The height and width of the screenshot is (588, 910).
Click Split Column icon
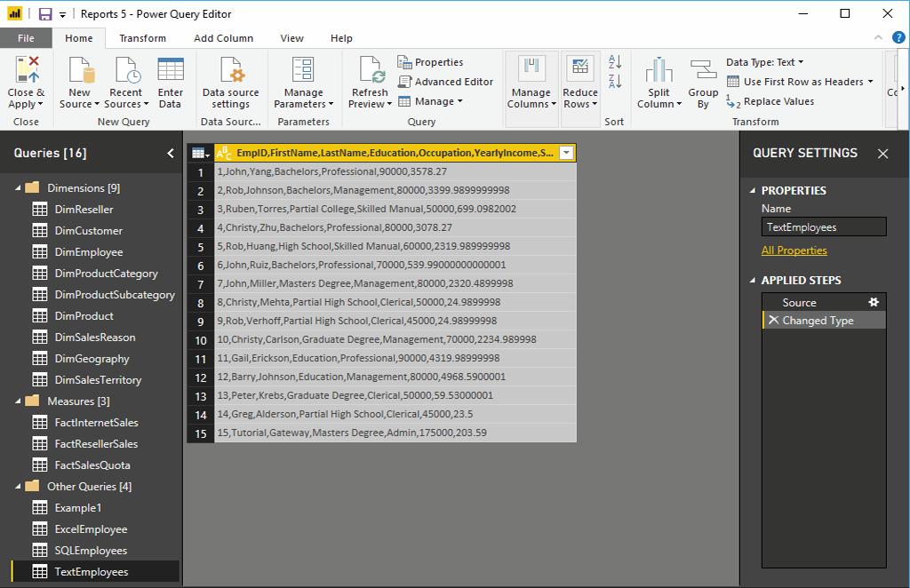(x=659, y=69)
